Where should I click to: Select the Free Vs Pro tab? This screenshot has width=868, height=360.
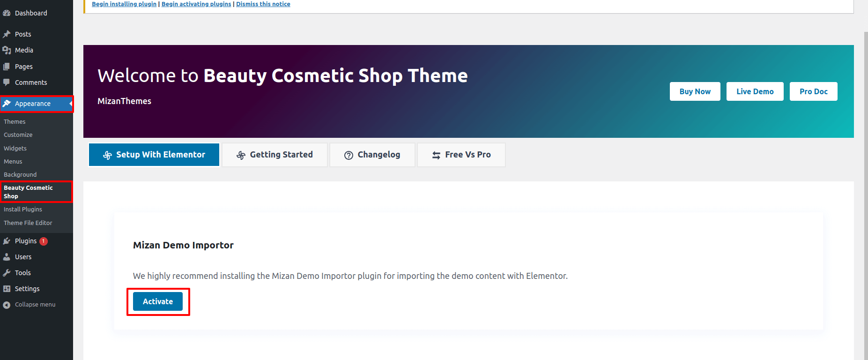[461, 155]
